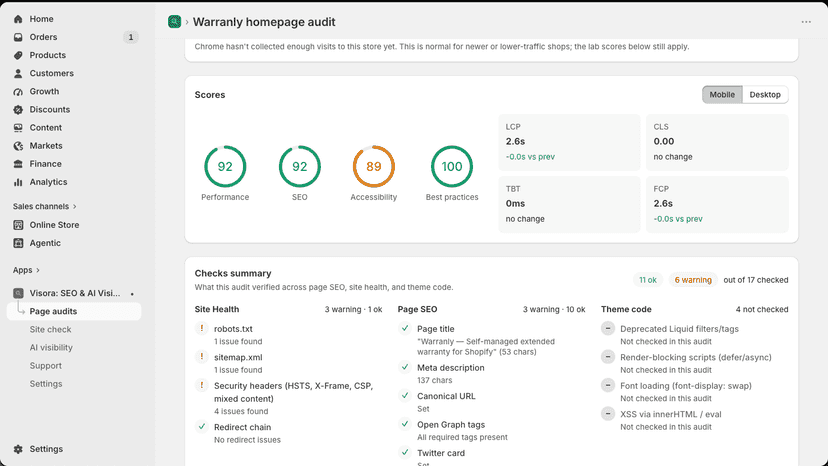The image size is (828, 466).
Task: Click the Content image icon
Action: [18, 128]
